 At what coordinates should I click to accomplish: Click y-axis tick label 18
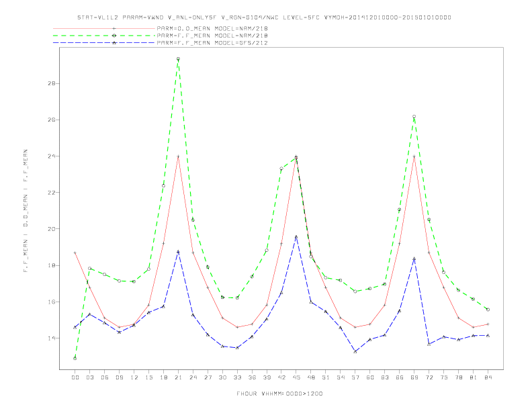click(x=51, y=265)
